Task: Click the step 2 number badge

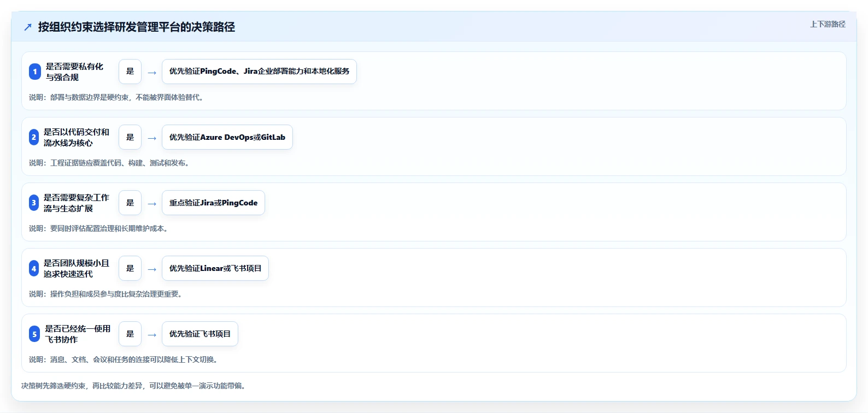Action: click(34, 137)
